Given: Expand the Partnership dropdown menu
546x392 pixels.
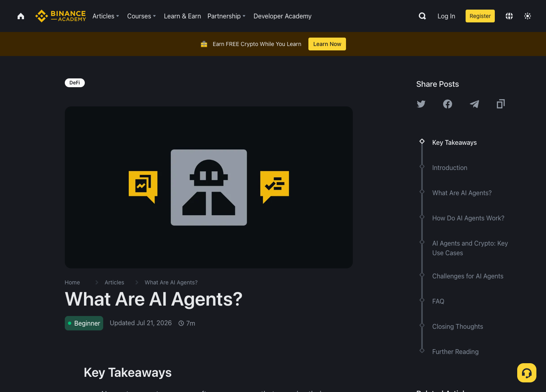Looking at the screenshot, I should coord(226,16).
